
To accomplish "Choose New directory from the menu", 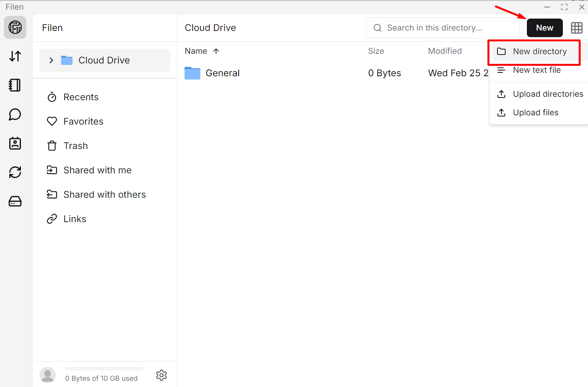I will (539, 51).
